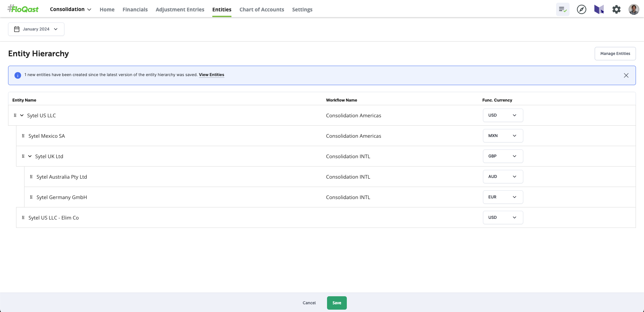The image size is (644, 312).
Task: Collapse the Sytel US LLC tree row
Action: (x=22, y=115)
